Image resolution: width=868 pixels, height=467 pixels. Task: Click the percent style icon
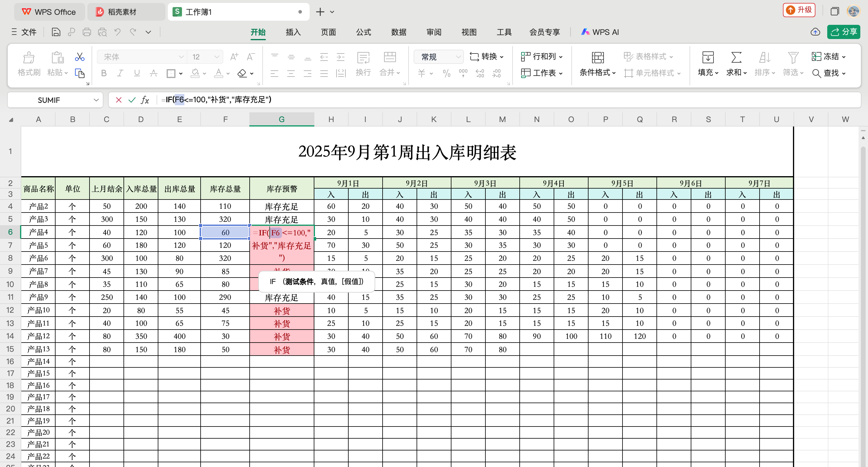click(x=446, y=73)
